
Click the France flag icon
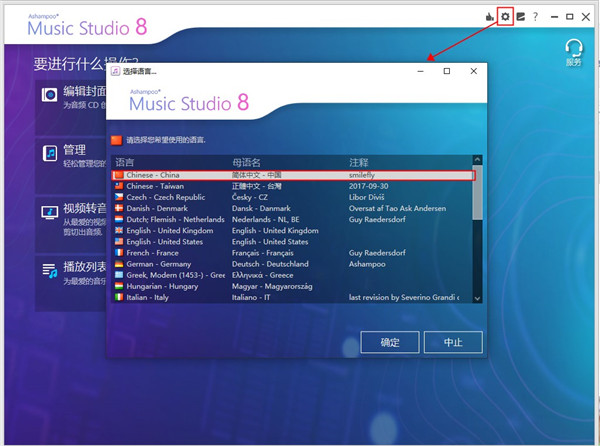point(119,252)
